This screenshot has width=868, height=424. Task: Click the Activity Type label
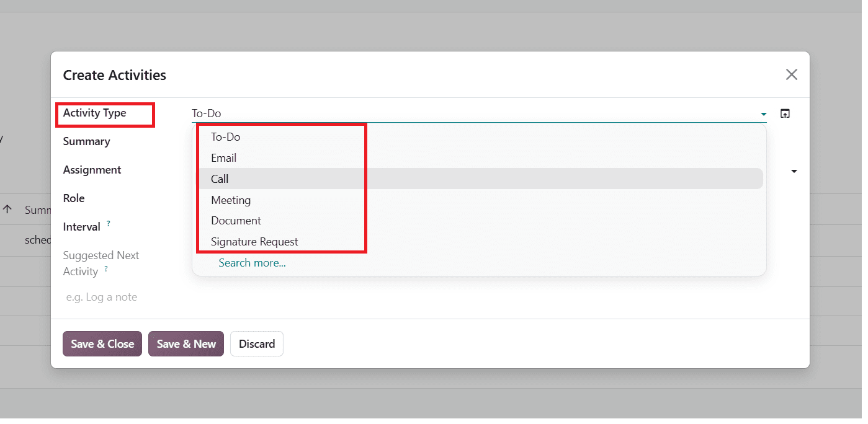95,114
